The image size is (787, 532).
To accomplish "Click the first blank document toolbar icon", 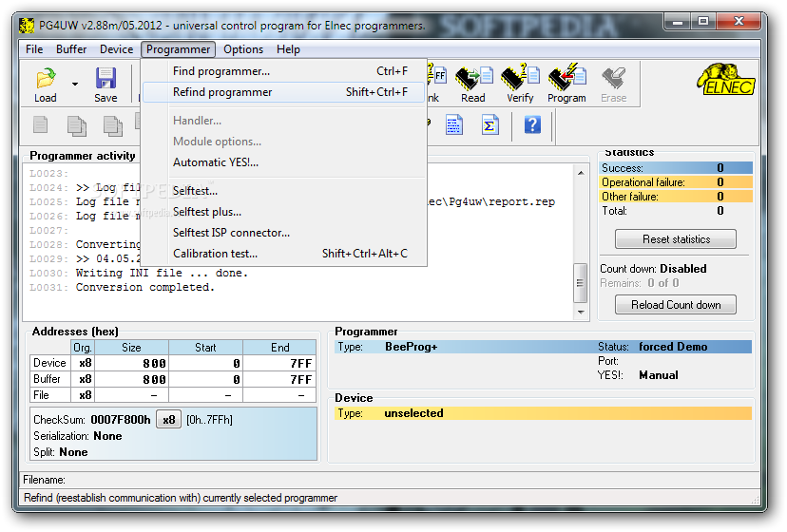I will pyautogui.click(x=41, y=125).
